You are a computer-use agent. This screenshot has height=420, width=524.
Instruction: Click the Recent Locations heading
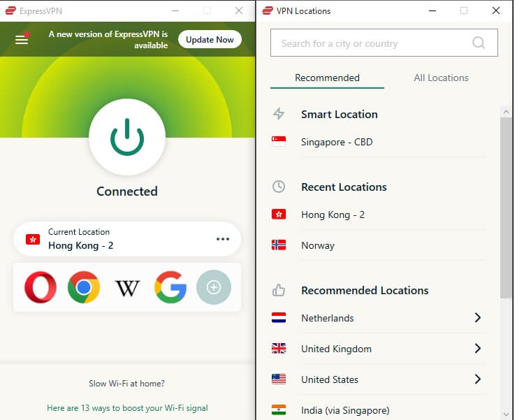point(344,187)
